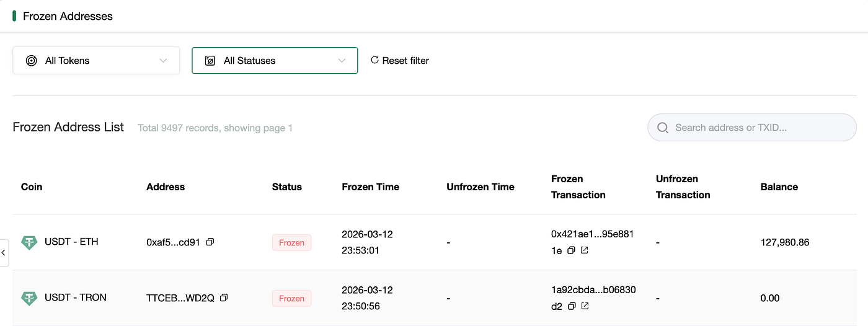The width and height of the screenshot is (868, 326).
Task: Open transaction 0x421ae1 in external explorer
Action: click(584, 250)
